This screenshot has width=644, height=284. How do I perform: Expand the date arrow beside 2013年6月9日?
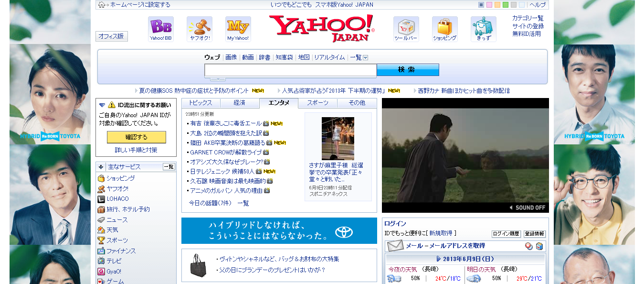pos(439,259)
